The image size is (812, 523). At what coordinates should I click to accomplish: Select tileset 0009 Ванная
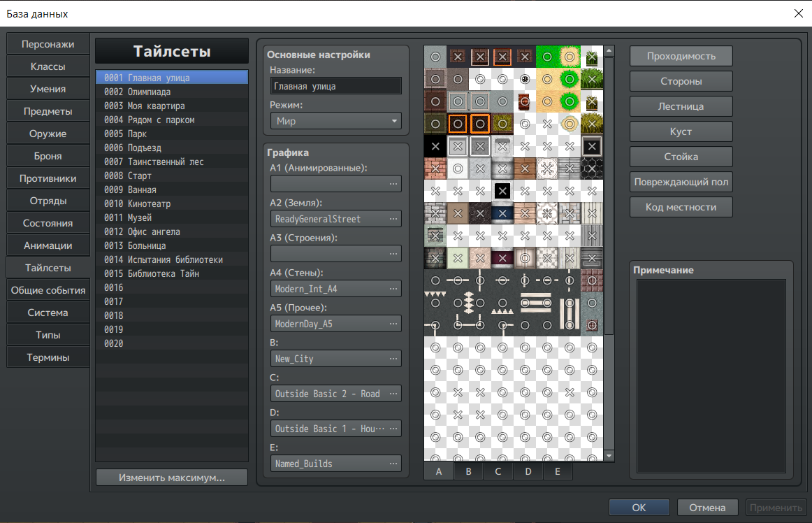172,189
